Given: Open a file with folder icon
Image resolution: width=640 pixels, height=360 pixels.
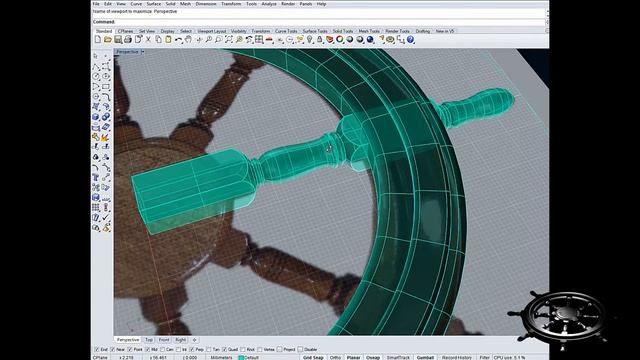Looking at the screenshot, I should [x=108, y=40].
